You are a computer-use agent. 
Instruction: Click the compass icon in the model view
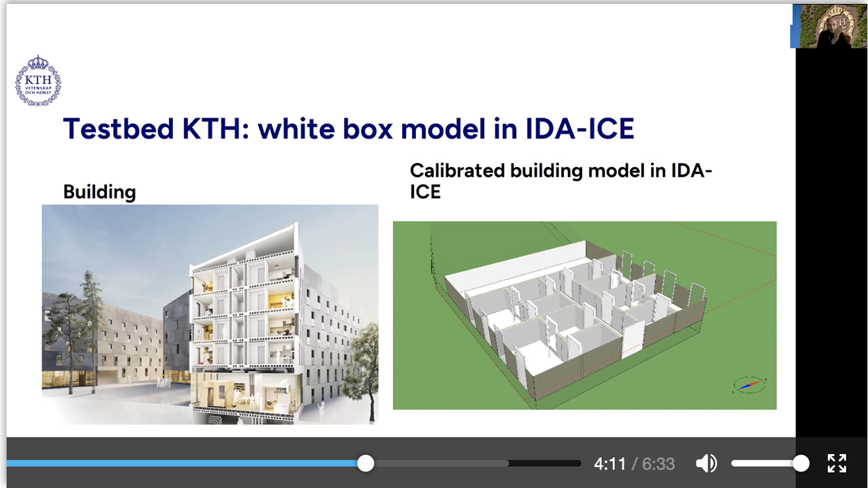[x=749, y=385]
